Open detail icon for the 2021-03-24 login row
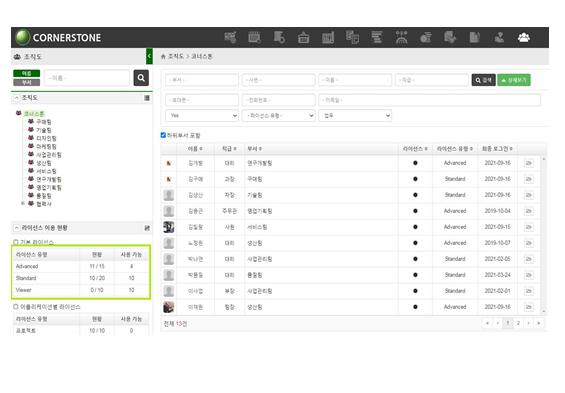Screen dimensions: 565x393 click(529, 275)
